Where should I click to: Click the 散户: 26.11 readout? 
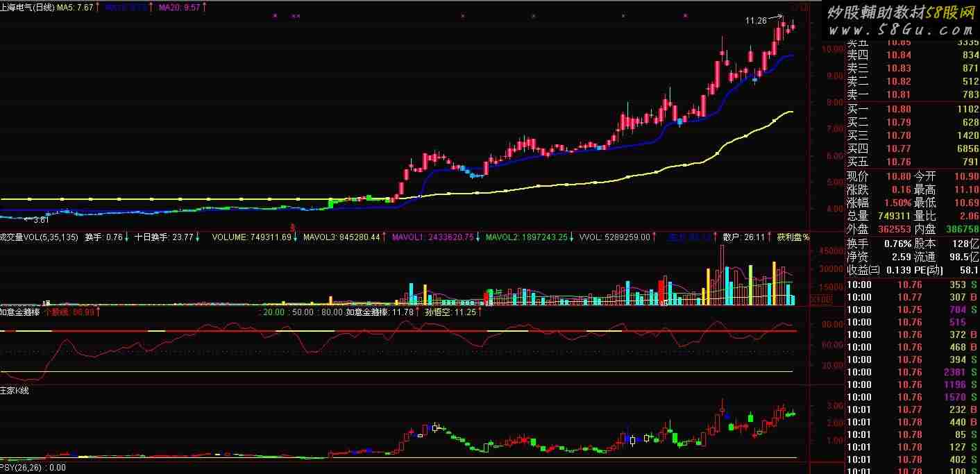[743, 237]
